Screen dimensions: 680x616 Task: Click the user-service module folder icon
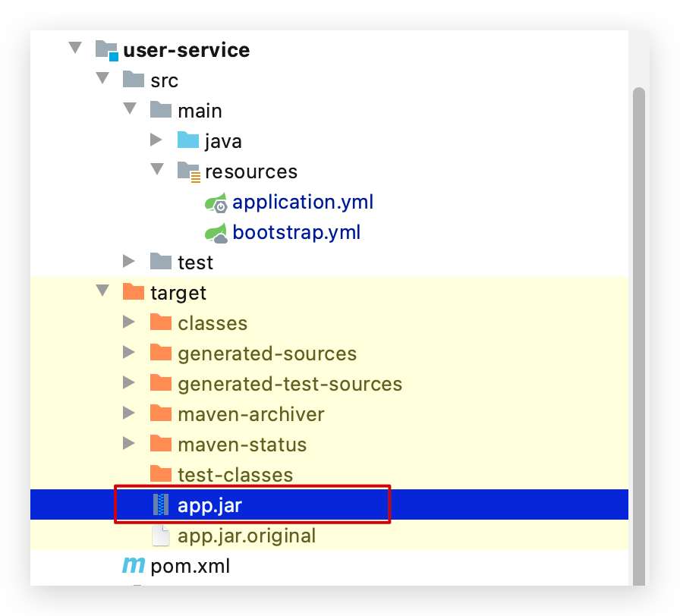(107, 50)
